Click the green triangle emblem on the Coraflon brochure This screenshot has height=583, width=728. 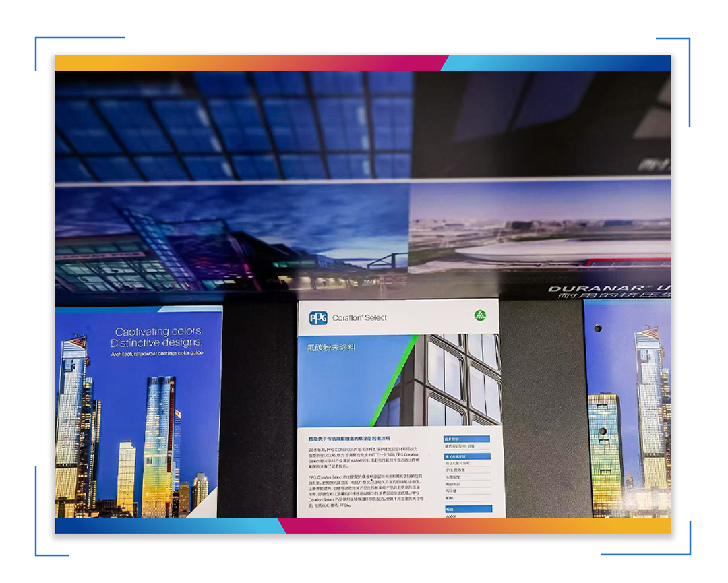tap(480, 315)
